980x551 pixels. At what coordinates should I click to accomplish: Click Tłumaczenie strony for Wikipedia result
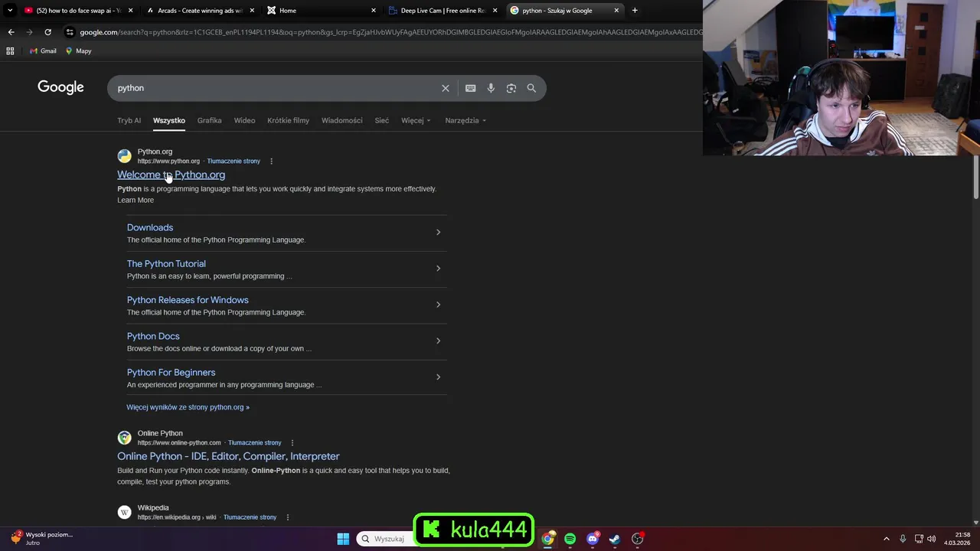pyautogui.click(x=250, y=517)
